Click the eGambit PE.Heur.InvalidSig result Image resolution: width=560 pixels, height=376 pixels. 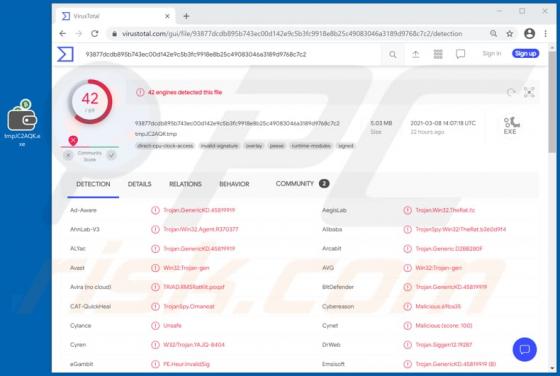click(x=186, y=364)
